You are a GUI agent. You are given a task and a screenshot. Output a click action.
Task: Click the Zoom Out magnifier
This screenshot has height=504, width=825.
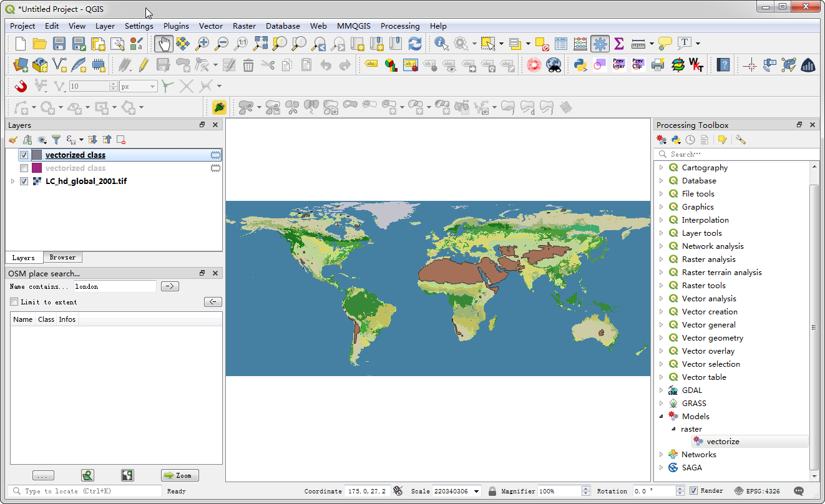click(222, 44)
